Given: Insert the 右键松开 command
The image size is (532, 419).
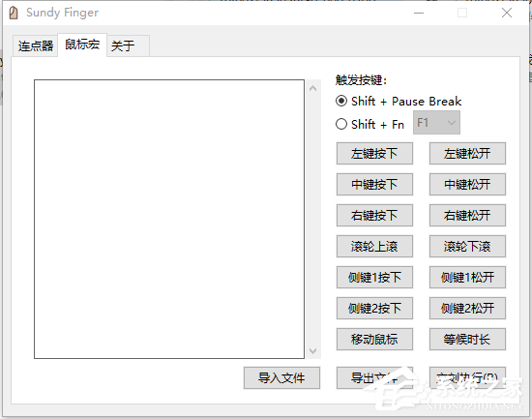Looking at the screenshot, I should point(467,215).
